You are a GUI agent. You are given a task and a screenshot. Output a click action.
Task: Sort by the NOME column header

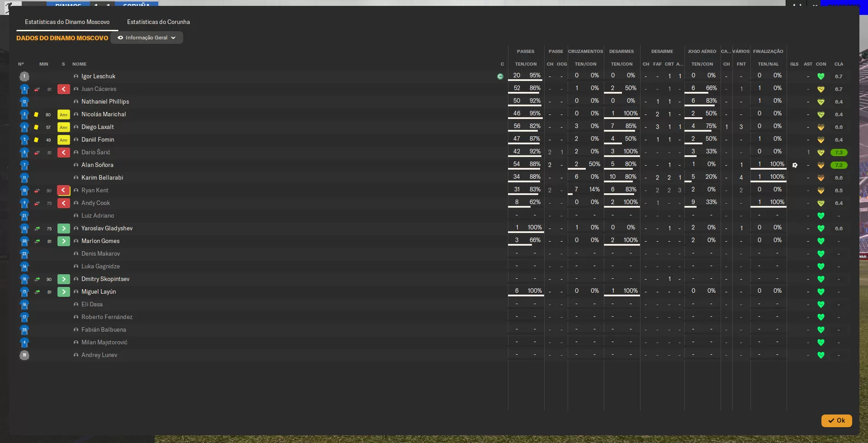[79, 64]
